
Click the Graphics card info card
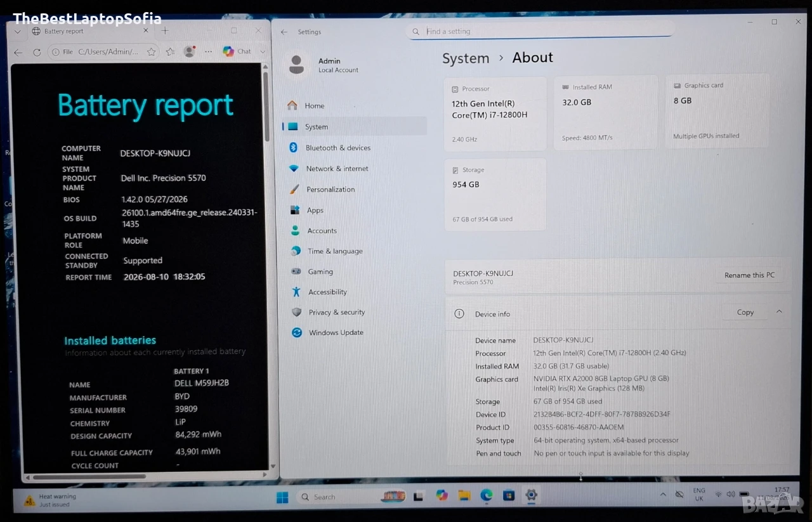coord(717,111)
